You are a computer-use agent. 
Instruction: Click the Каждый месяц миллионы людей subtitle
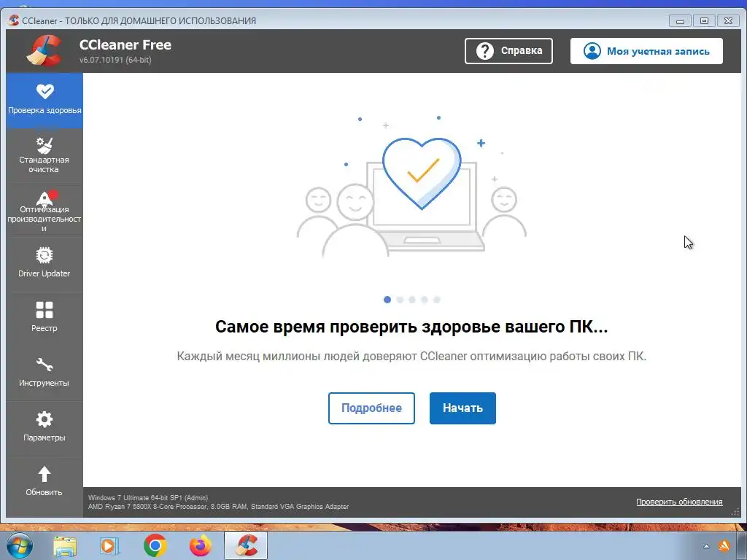[411, 356]
